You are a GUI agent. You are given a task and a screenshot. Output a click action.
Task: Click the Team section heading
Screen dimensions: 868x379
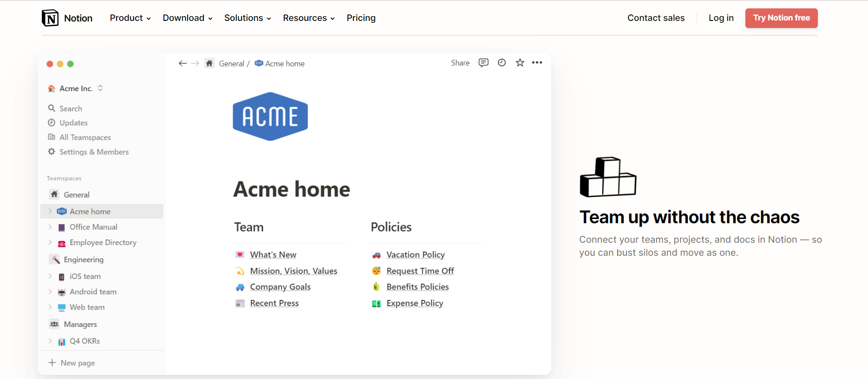(x=249, y=227)
